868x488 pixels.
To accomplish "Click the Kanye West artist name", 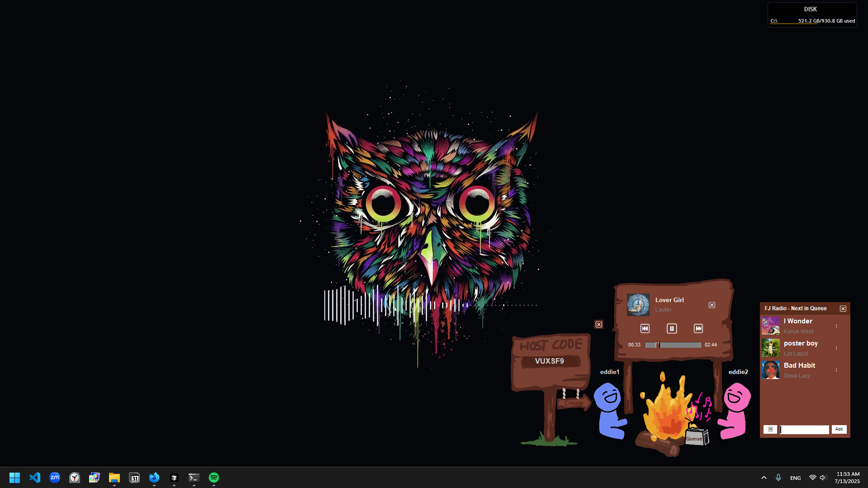I will point(798,332).
